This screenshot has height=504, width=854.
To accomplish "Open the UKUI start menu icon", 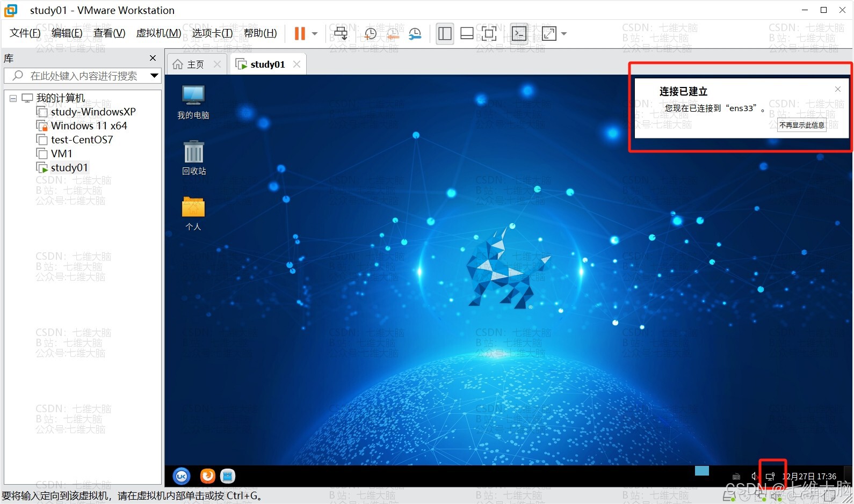I will tap(182, 476).
